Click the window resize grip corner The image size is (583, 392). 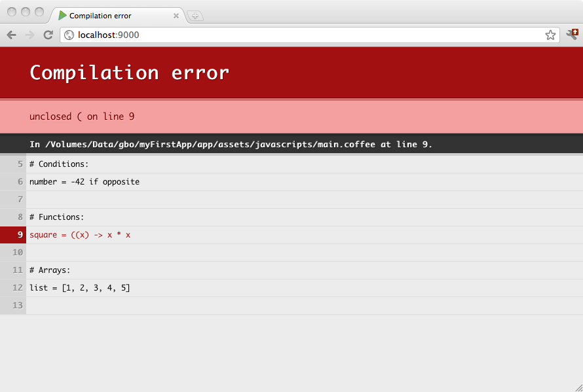click(578, 387)
